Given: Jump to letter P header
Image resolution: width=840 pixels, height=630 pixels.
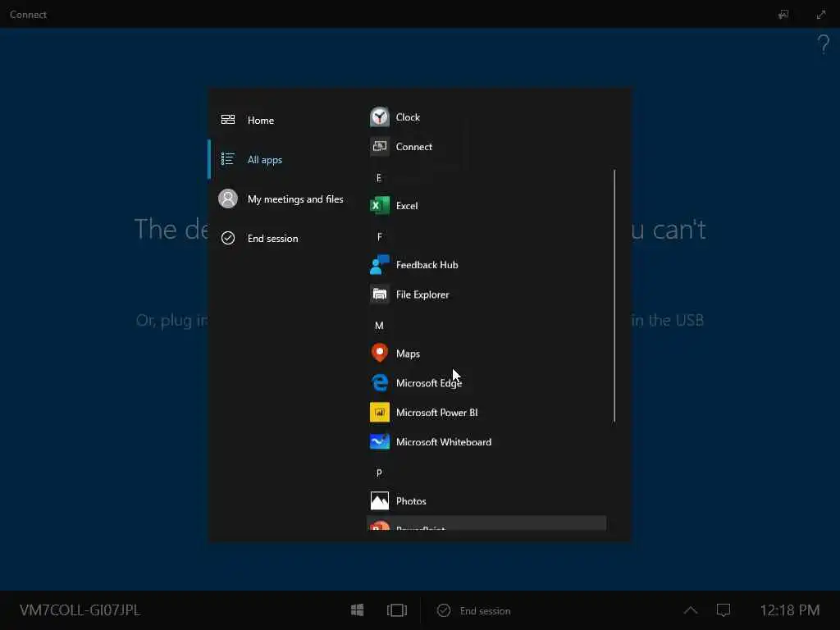Looking at the screenshot, I should (x=379, y=472).
